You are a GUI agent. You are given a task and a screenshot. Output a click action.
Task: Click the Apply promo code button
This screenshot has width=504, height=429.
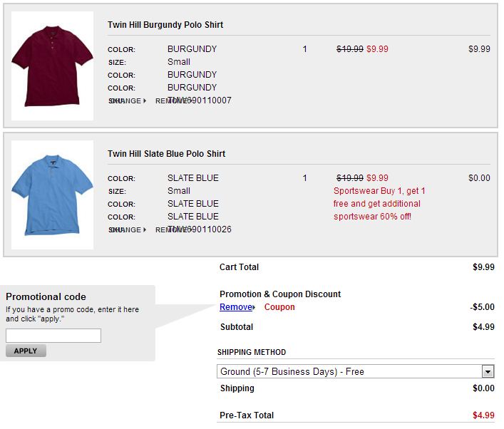coord(26,351)
